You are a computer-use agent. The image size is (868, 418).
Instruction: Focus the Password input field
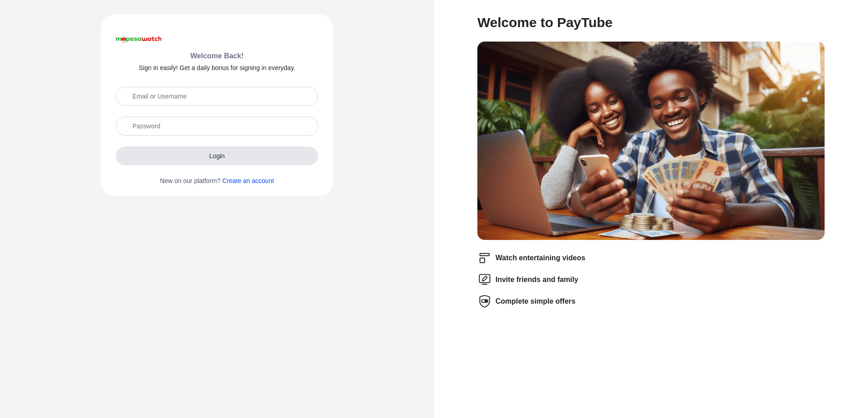pyautogui.click(x=217, y=126)
